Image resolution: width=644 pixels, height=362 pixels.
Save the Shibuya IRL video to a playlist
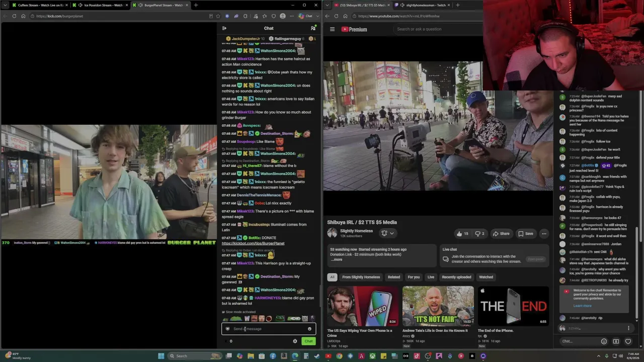coord(525,233)
